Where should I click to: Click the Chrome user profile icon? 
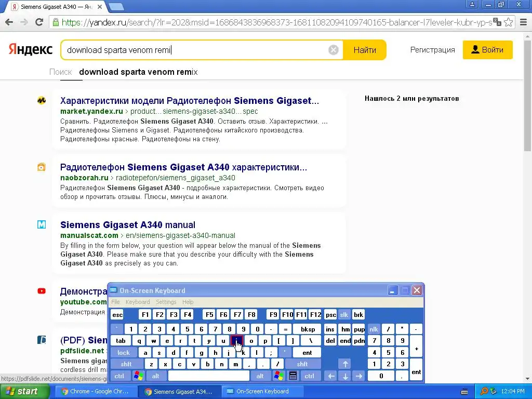coord(472,4)
